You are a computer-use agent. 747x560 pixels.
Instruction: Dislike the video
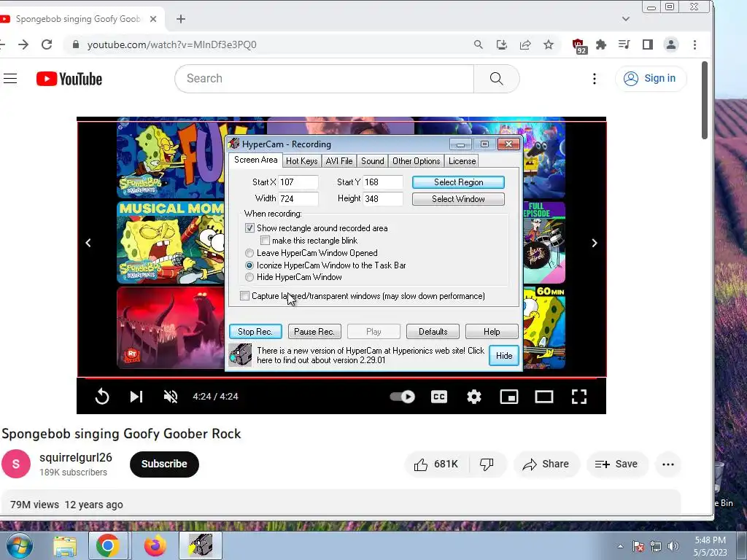pyautogui.click(x=487, y=464)
